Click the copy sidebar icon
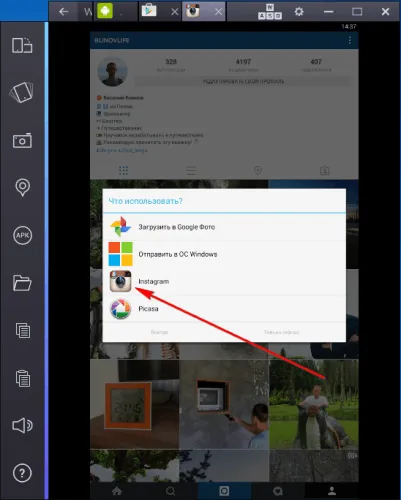This screenshot has width=401, height=500. [23, 330]
